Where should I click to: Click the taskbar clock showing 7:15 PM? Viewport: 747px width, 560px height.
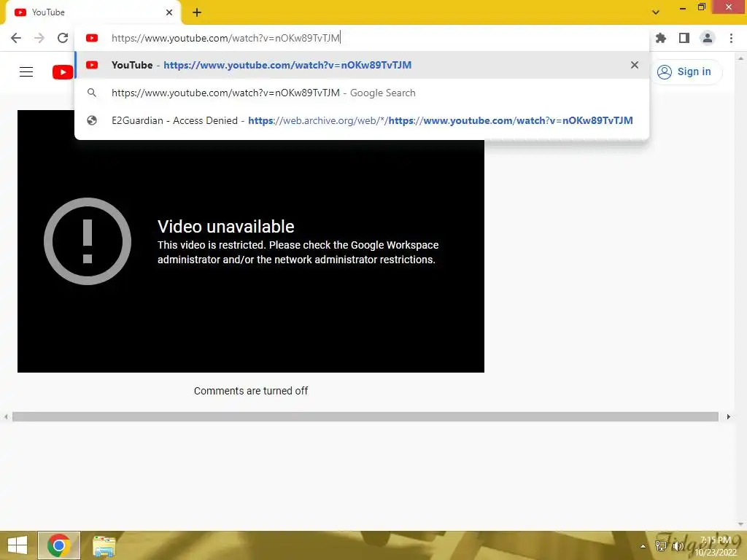(x=716, y=546)
